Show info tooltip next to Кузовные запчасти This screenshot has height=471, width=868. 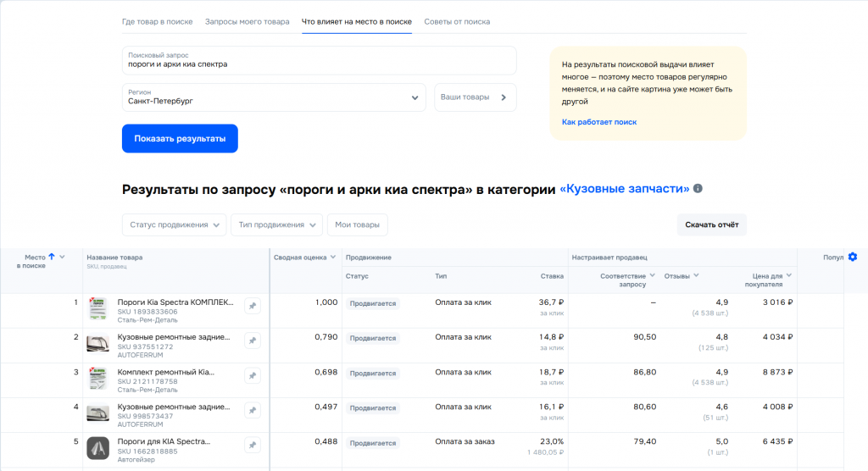click(698, 190)
